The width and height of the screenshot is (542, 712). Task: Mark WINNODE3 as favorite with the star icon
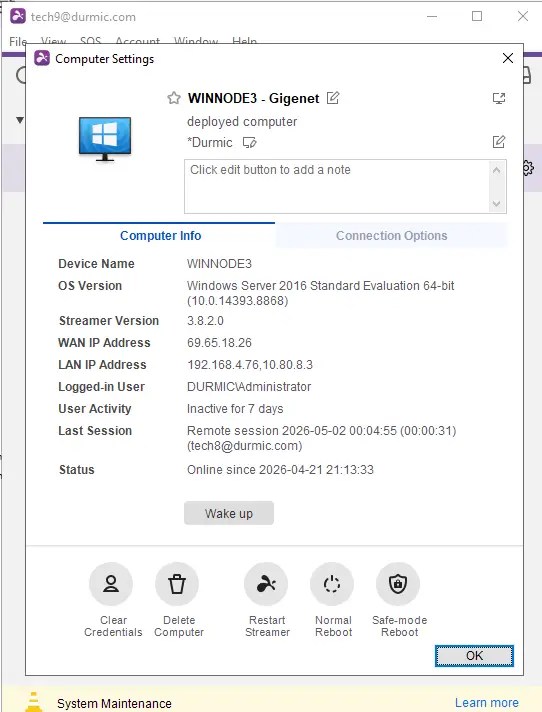pyautogui.click(x=174, y=98)
